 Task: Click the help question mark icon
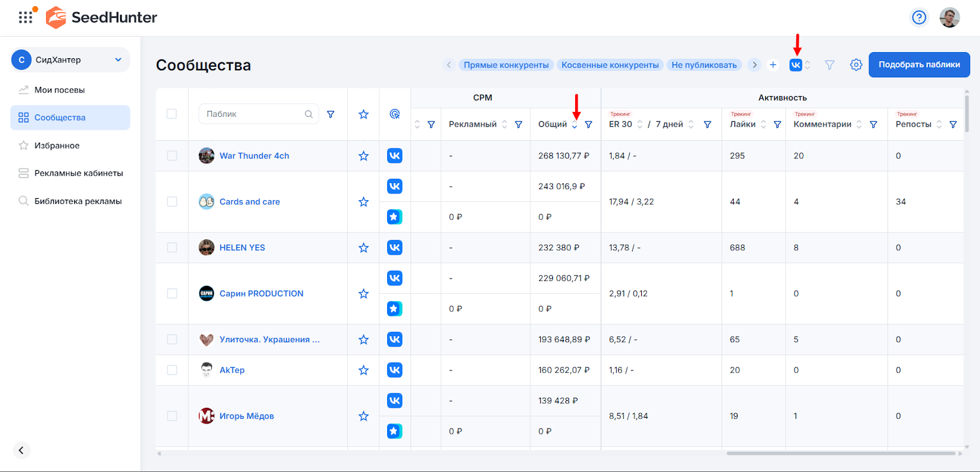(x=919, y=17)
